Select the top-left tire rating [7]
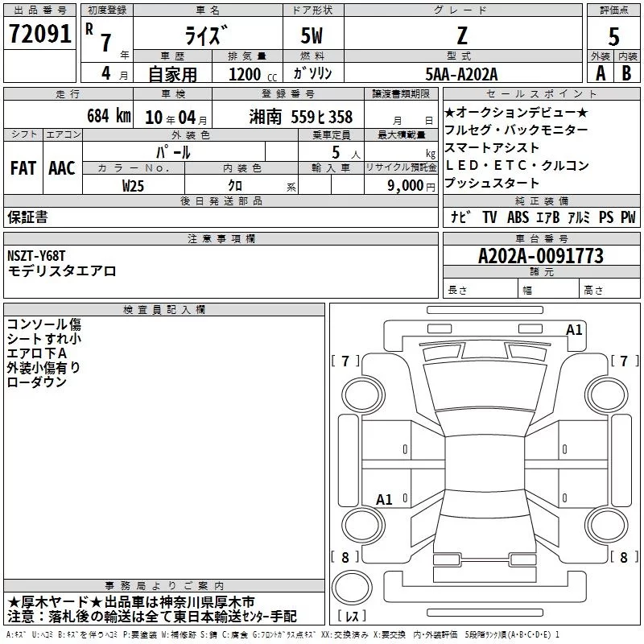This screenshot has width=644, height=644. click(345, 361)
